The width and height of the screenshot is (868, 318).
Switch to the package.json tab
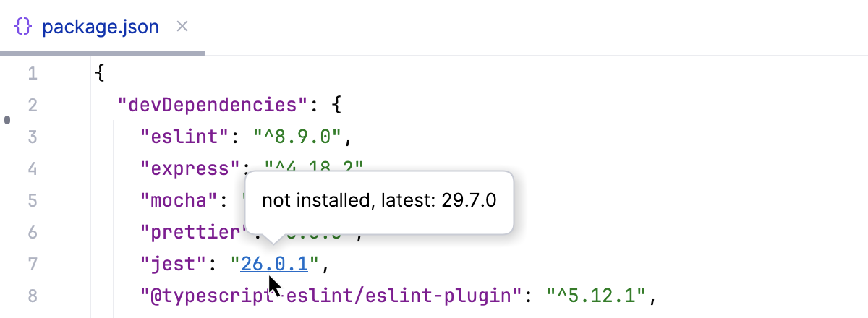(101, 27)
